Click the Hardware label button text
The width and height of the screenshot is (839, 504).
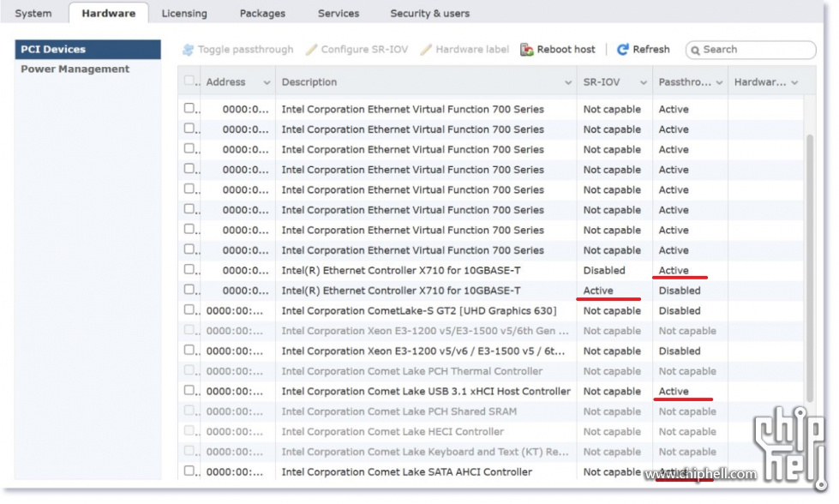click(472, 50)
